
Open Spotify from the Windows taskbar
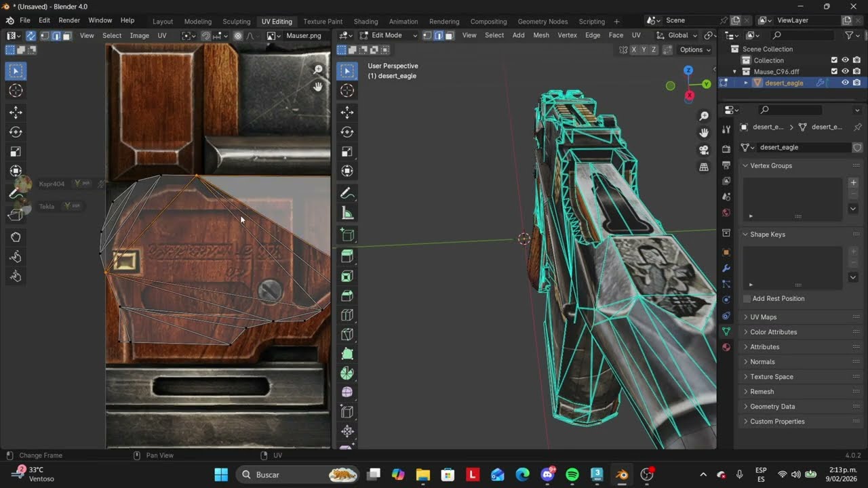pos(572,474)
